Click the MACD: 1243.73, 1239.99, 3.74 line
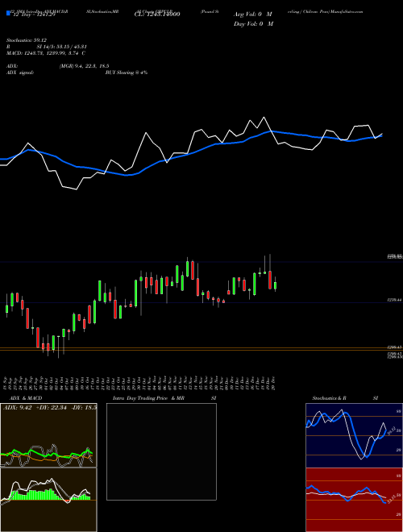 [46, 53]
